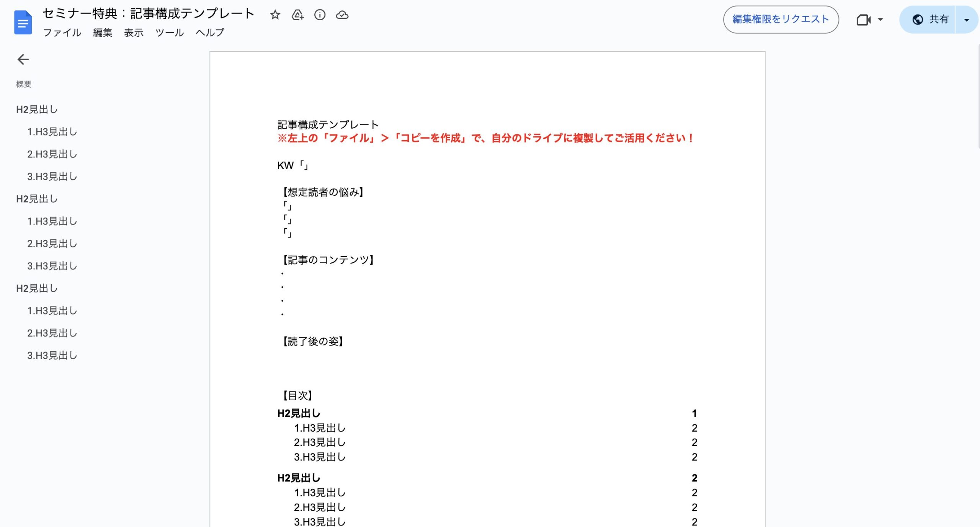Go to 2.H3見出し under third H2 in outline
Screen dimensions: 980x527
52,333
